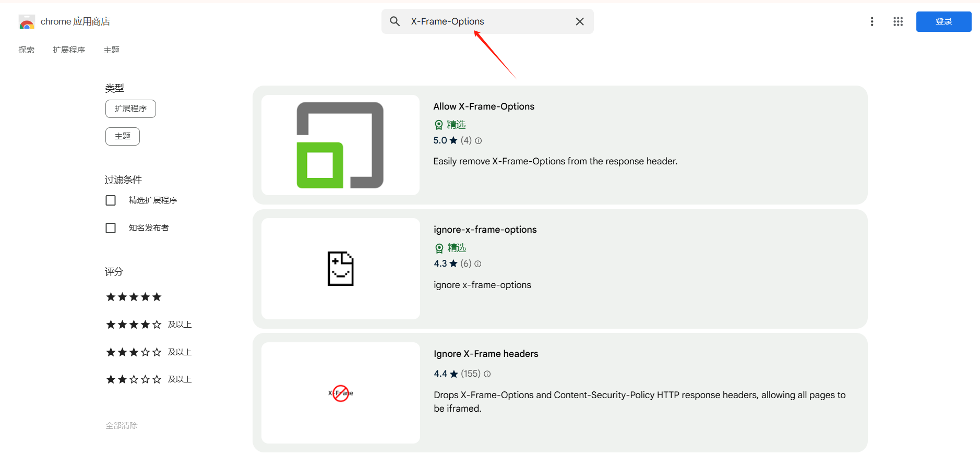
Task: Click rating info icon next to (6)
Action: click(478, 264)
